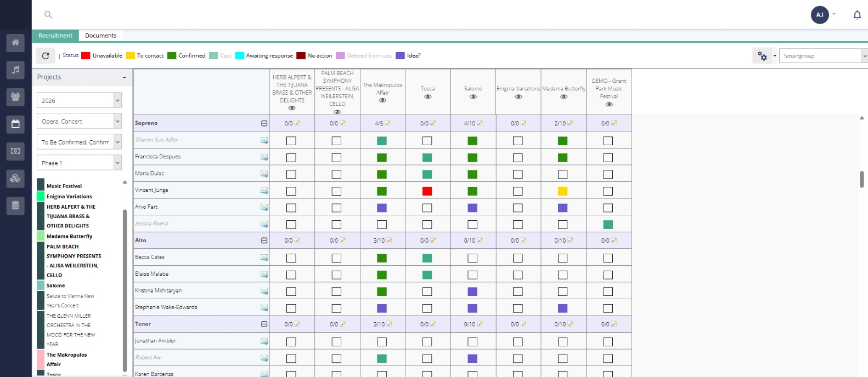Click the mail icon for Francisca Despues
Screen dimensions: 868x377
point(264,157)
